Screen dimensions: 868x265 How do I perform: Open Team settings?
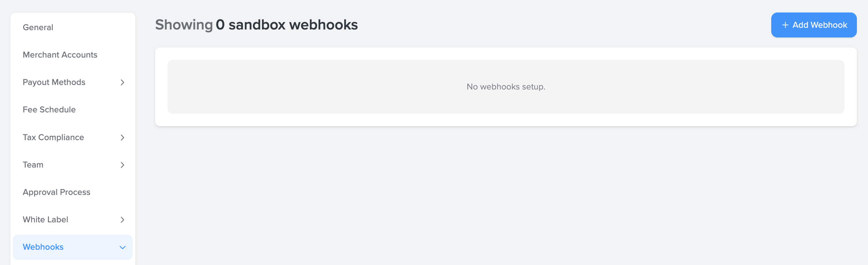33,165
